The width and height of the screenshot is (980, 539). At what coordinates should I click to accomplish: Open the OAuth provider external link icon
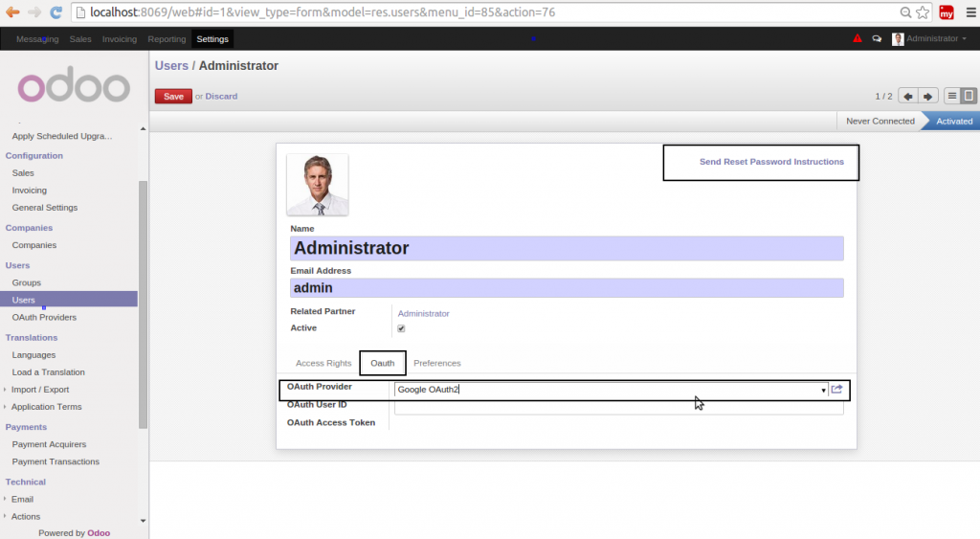836,389
